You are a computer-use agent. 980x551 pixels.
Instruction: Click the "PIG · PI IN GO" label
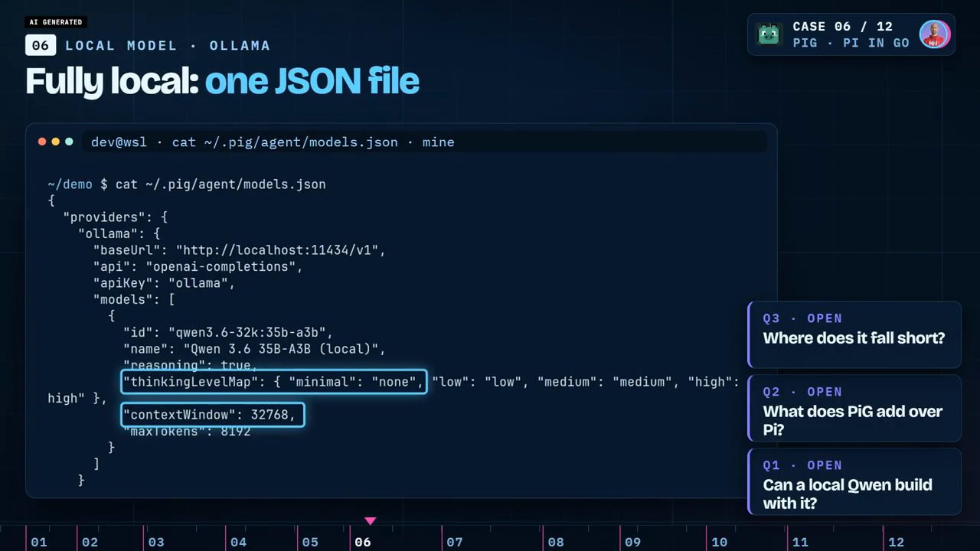click(x=851, y=43)
